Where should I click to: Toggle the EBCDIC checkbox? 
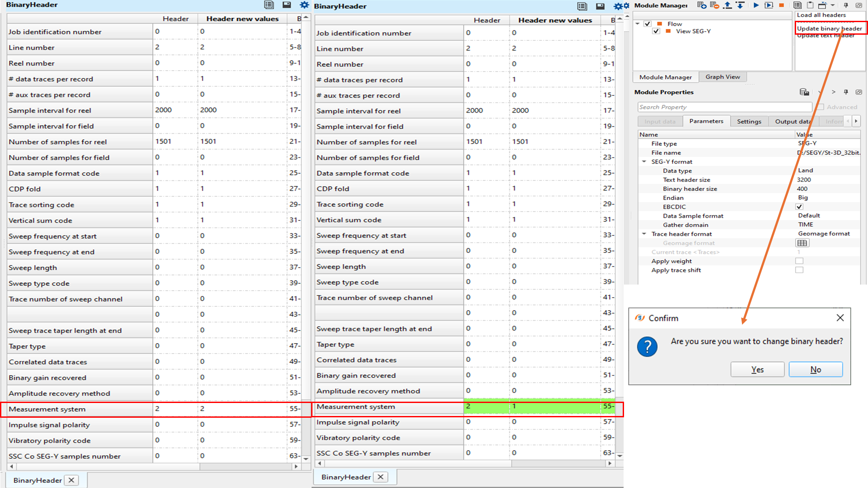pos(799,207)
